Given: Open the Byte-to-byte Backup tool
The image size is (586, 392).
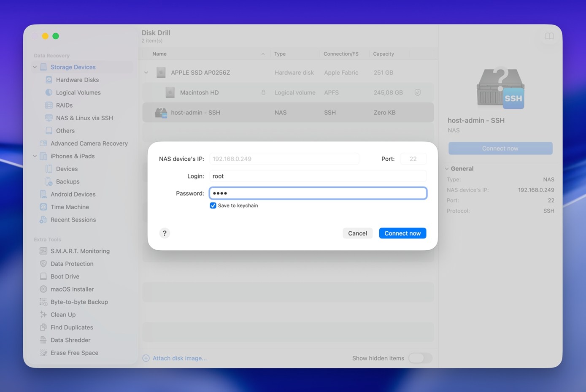Looking at the screenshot, I should coord(79,302).
